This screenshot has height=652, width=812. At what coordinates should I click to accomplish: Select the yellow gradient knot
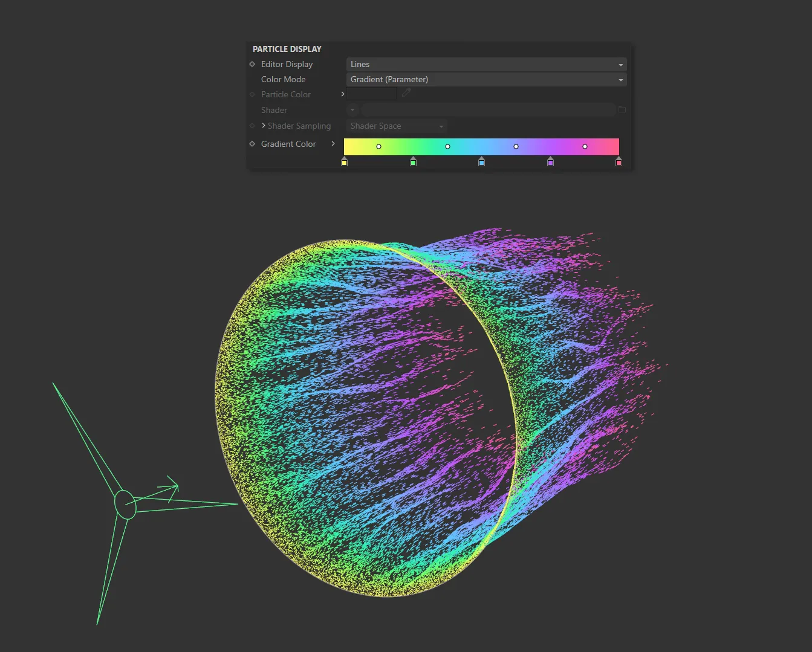point(345,162)
